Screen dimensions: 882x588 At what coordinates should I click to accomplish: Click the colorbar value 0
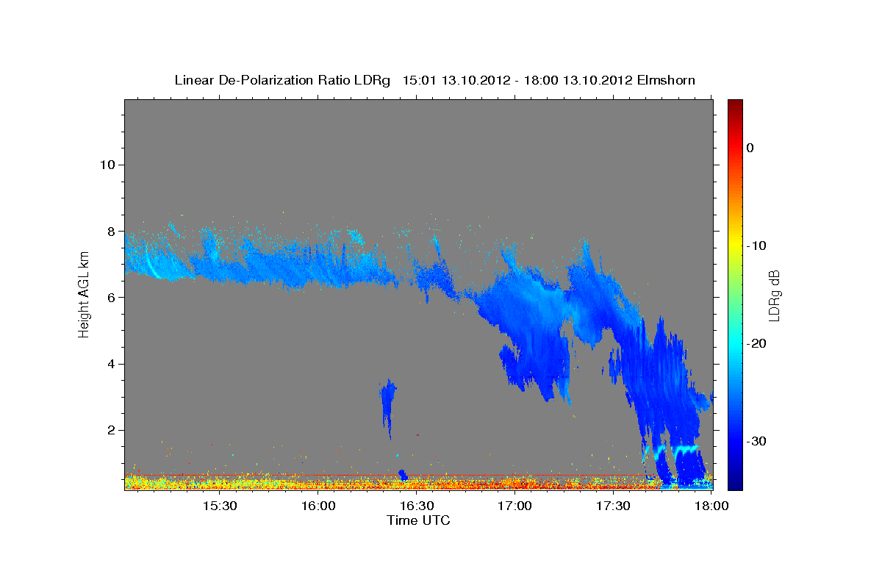tap(750, 148)
